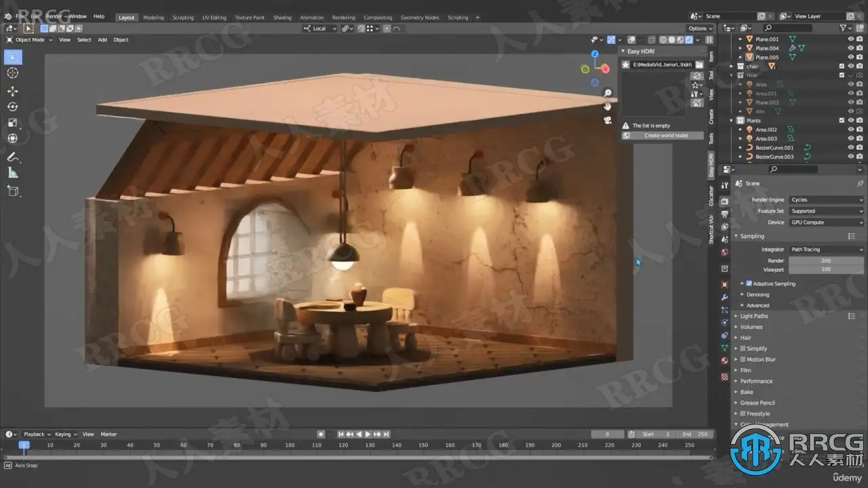Select the Scale tool

[12, 123]
